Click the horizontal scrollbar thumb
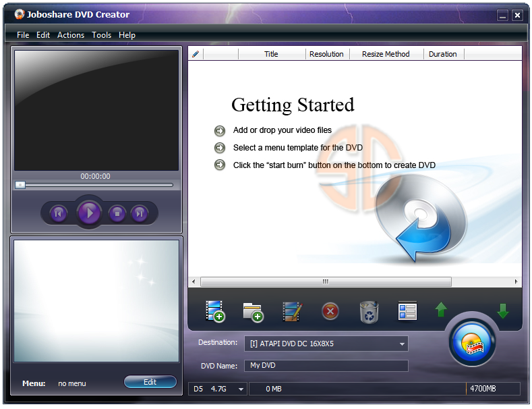532x409 pixels. pyautogui.click(x=326, y=281)
